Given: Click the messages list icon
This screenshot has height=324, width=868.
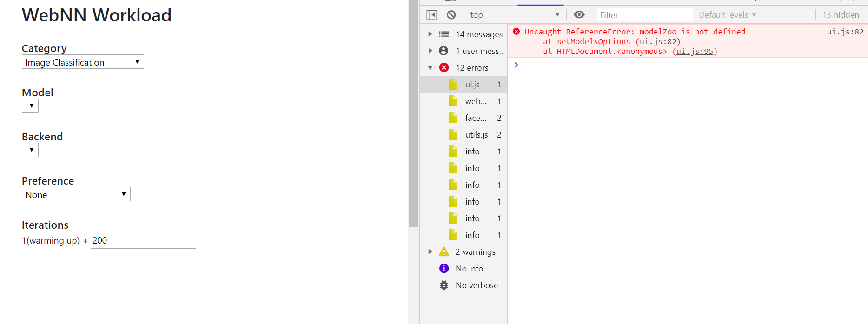Looking at the screenshot, I should 444,34.
